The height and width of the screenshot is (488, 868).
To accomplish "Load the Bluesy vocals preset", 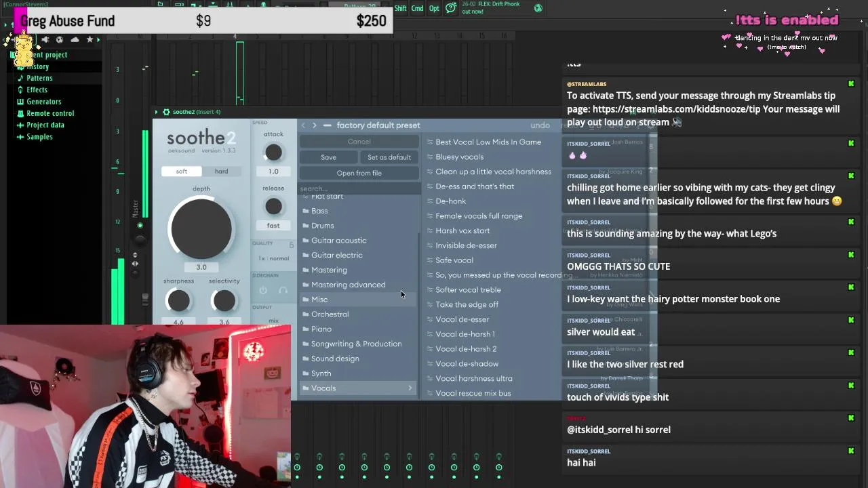I will tap(459, 157).
